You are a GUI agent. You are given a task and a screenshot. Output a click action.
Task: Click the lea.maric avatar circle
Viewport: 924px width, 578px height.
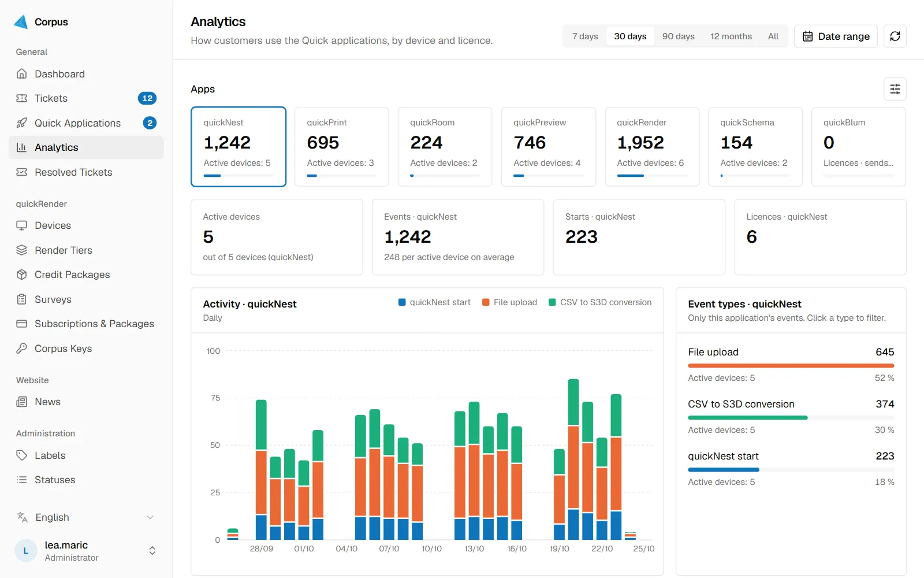tap(25, 551)
